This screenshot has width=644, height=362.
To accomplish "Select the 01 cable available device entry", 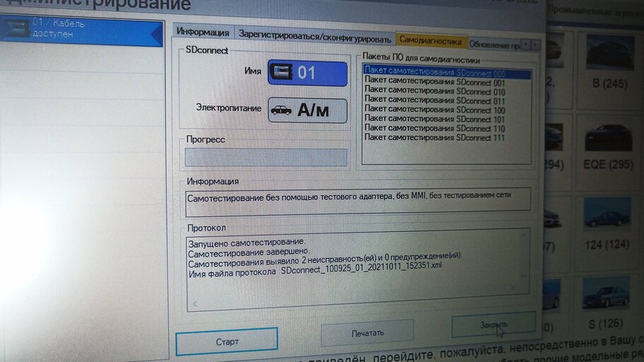I will tap(81, 30).
